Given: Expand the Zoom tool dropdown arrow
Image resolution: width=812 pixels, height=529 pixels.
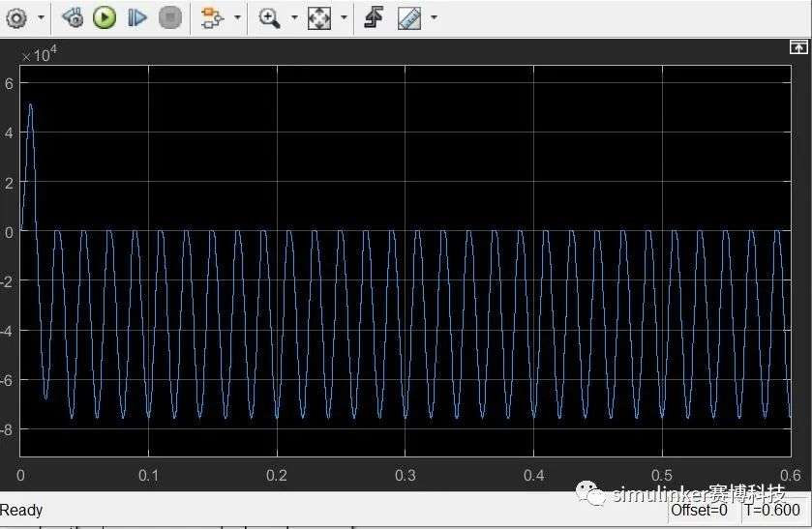Looking at the screenshot, I should click(x=294, y=17).
